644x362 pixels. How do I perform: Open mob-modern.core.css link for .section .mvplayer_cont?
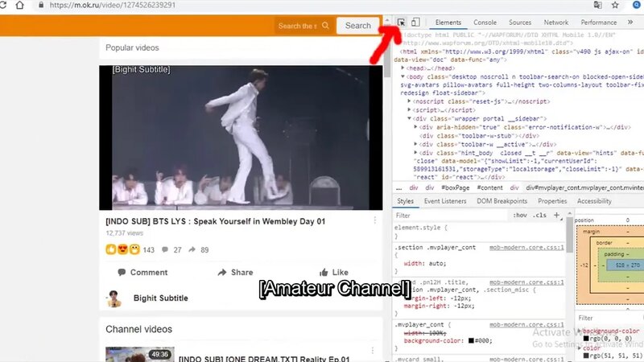[526, 248]
